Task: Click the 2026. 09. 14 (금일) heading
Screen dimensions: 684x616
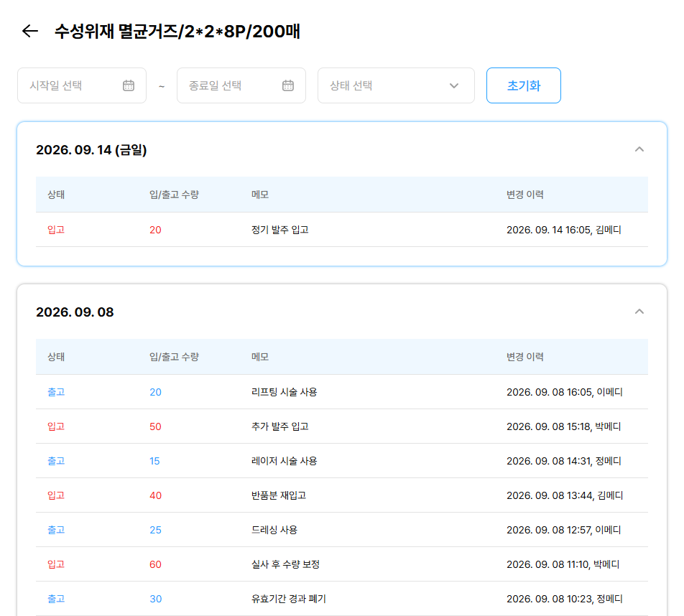Action: pos(91,150)
